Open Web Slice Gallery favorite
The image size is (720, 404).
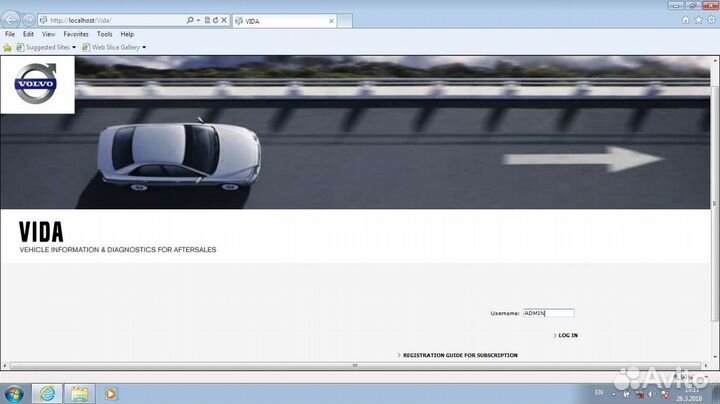(x=111, y=47)
